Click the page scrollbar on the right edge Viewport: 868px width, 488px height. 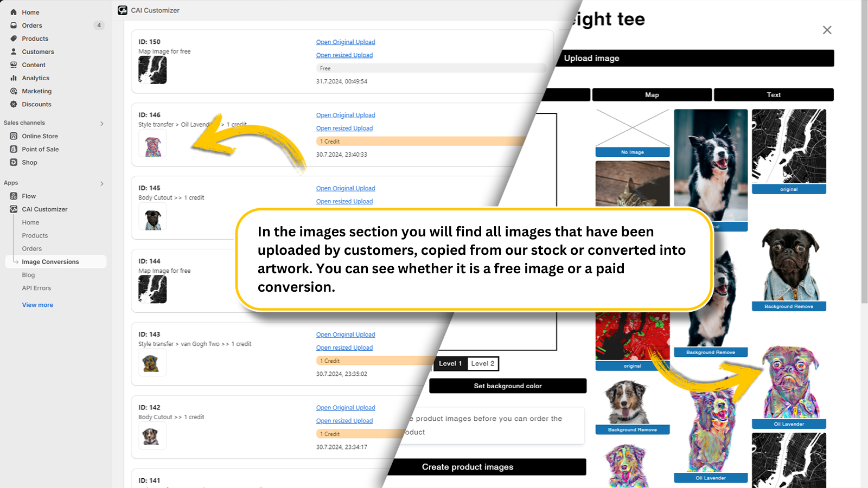click(x=864, y=152)
